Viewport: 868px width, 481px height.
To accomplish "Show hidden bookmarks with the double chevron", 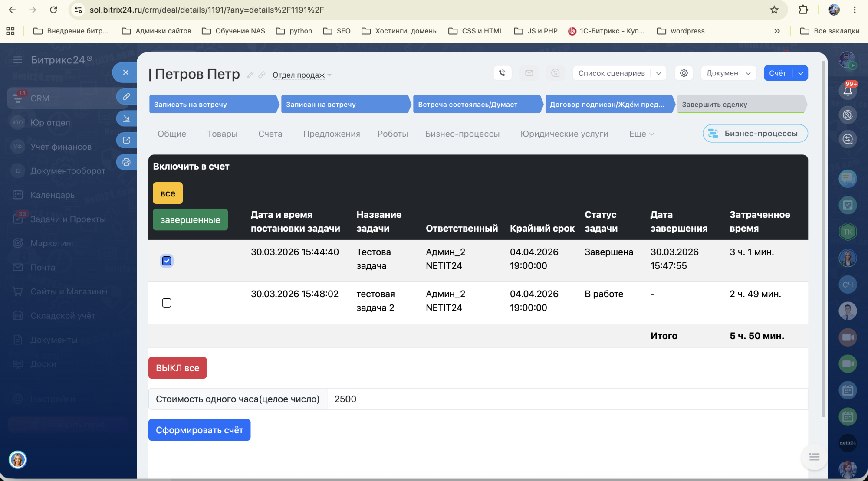I will click(777, 31).
